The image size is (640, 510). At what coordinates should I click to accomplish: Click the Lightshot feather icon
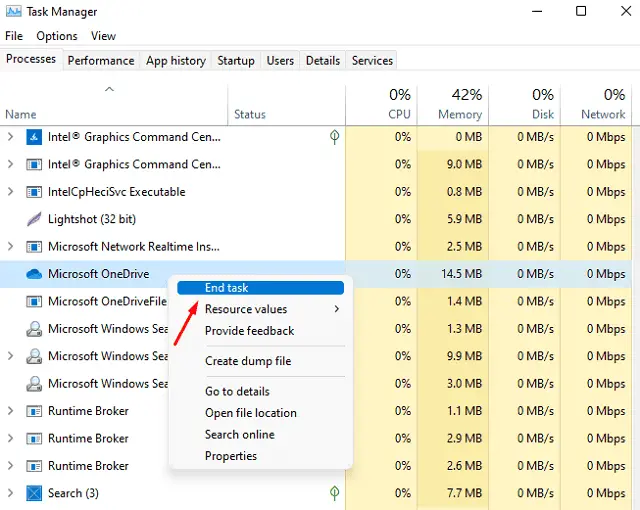pyautogui.click(x=33, y=219)
